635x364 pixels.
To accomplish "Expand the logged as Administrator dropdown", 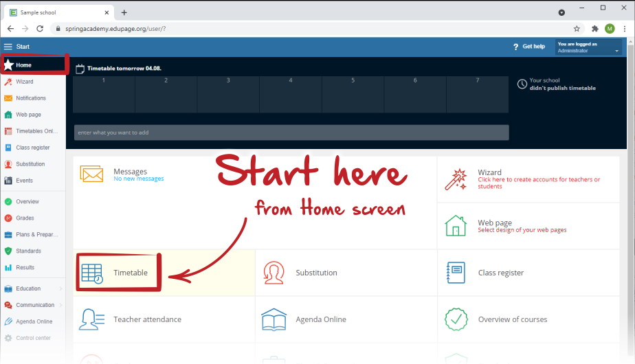I will (x=588, y=47).
